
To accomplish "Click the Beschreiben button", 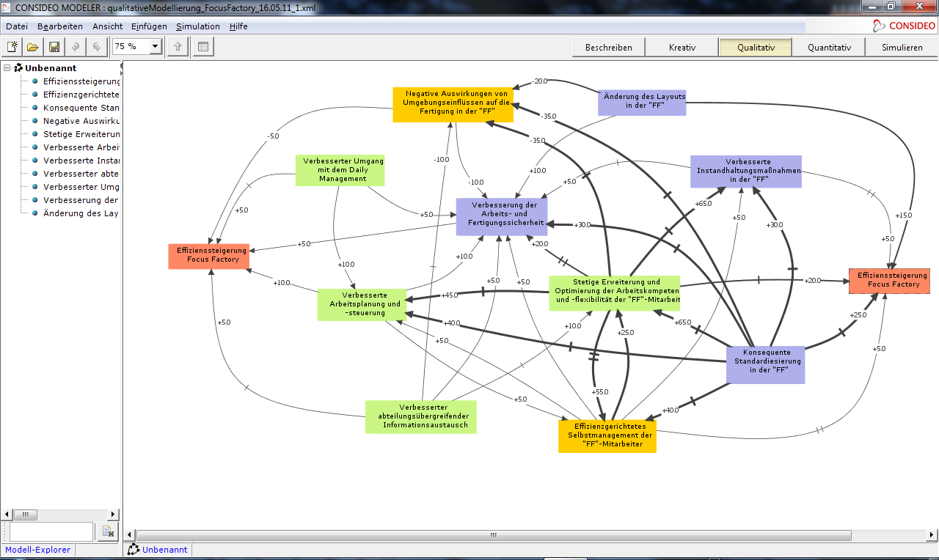I will 608,48.
